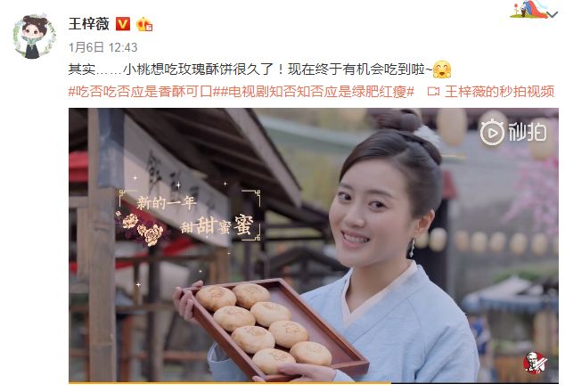
Task: Click the video camera icon before 秒拍视频 link
Action: (x=433, y=92)
